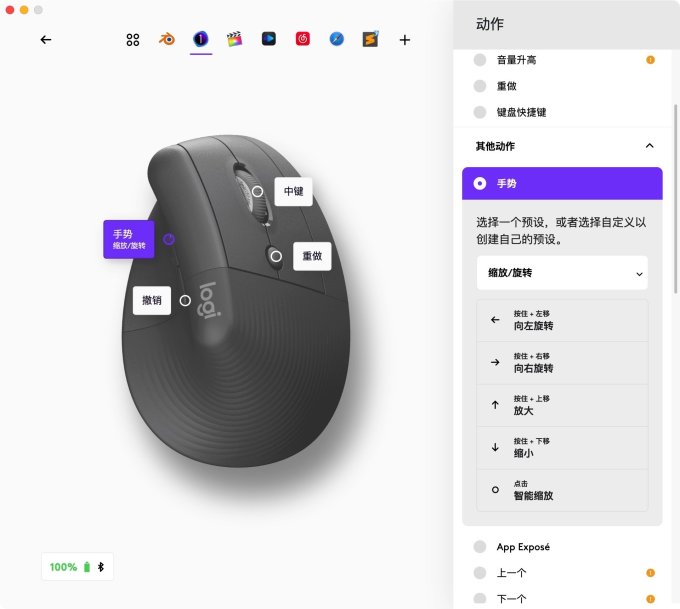Click the 100% battery percentage text

pyautogui.click(x=63, y=567)
